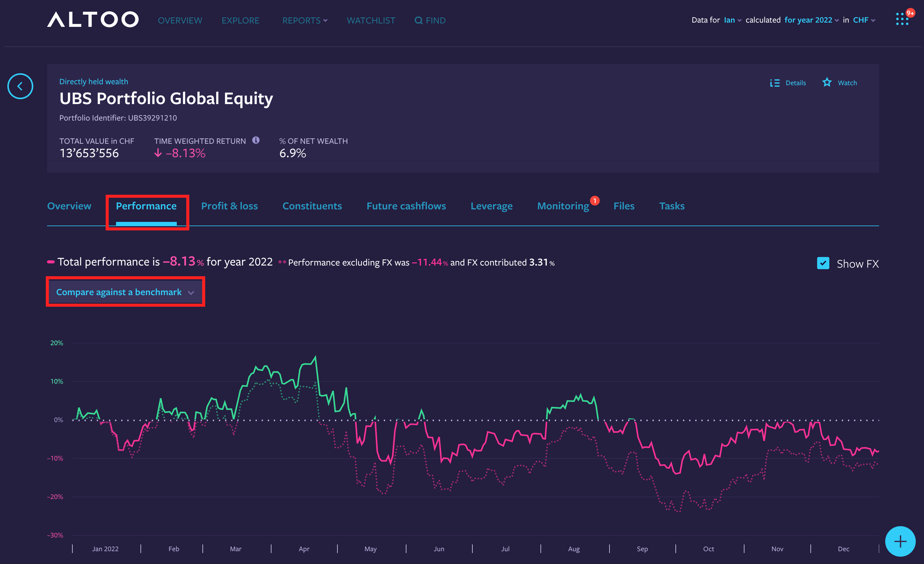Open the Reports dropdown menu
This screenshot has width=924, height=564.
pyautogui.click(x=304, y=21)
